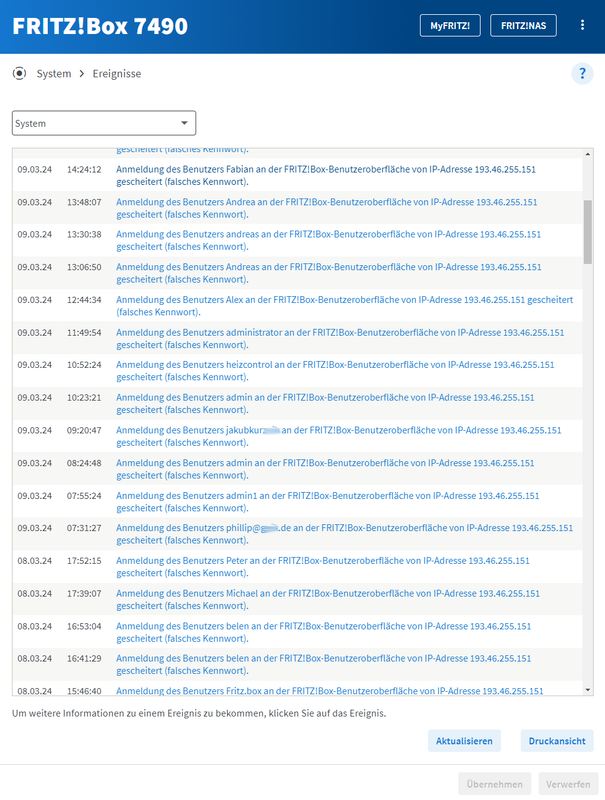This screenshot has height=800, width=605.
Task: Click the scrollbar down arrow
Action: point(588,690)
